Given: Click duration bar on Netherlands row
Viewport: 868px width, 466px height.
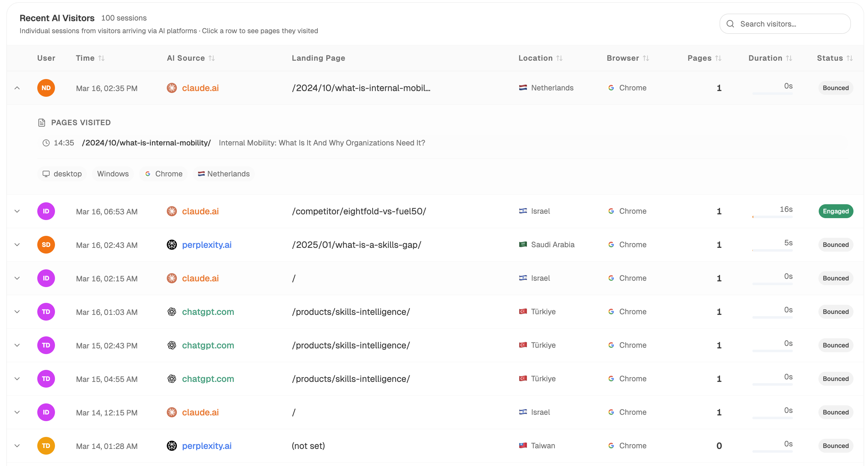Looking at the screenshot, I should [773, 93].
